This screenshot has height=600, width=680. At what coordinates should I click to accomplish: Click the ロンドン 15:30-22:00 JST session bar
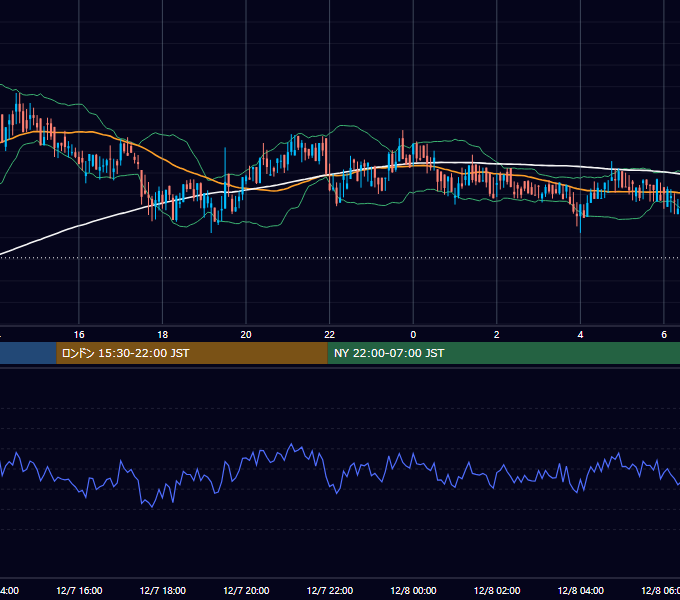click(192, 353)
